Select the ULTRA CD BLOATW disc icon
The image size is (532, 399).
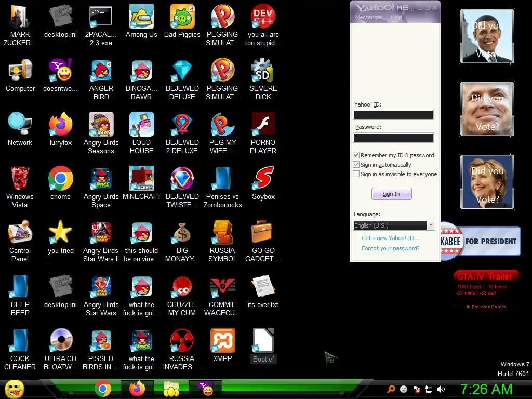(x=61, y=350)
